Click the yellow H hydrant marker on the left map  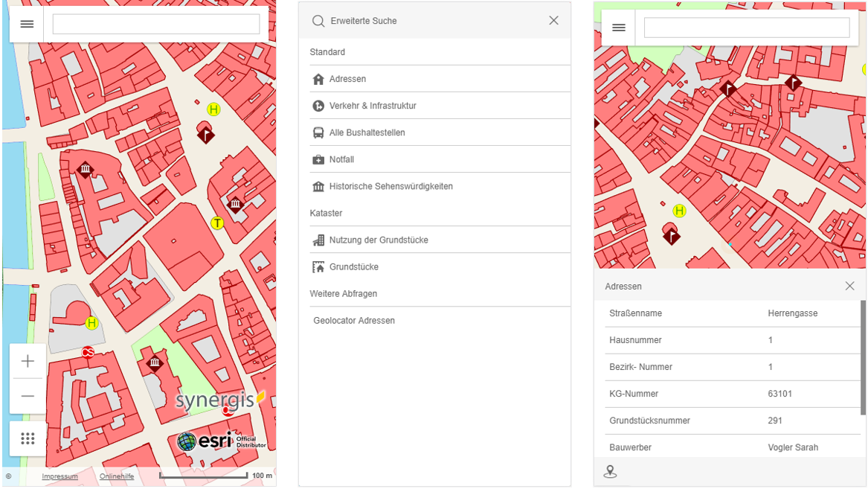pos(213,109)
